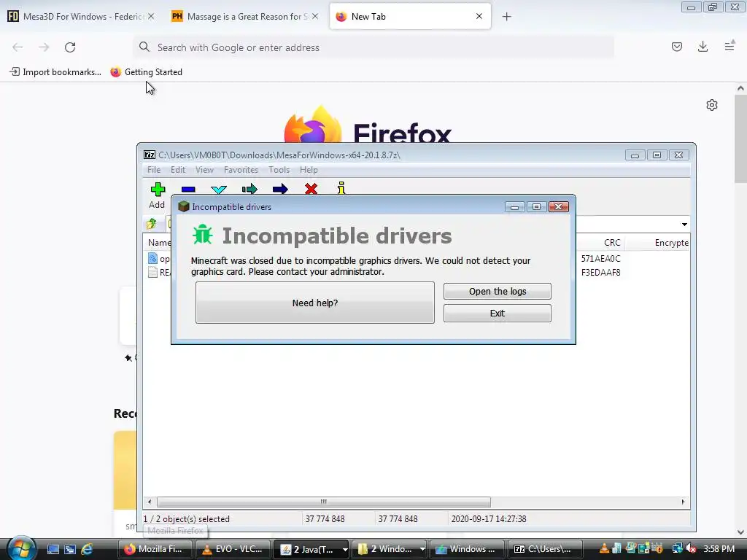Open the 7-Zip Help menu
This screenshot has height=560, width=747.
tap(309, 170)
